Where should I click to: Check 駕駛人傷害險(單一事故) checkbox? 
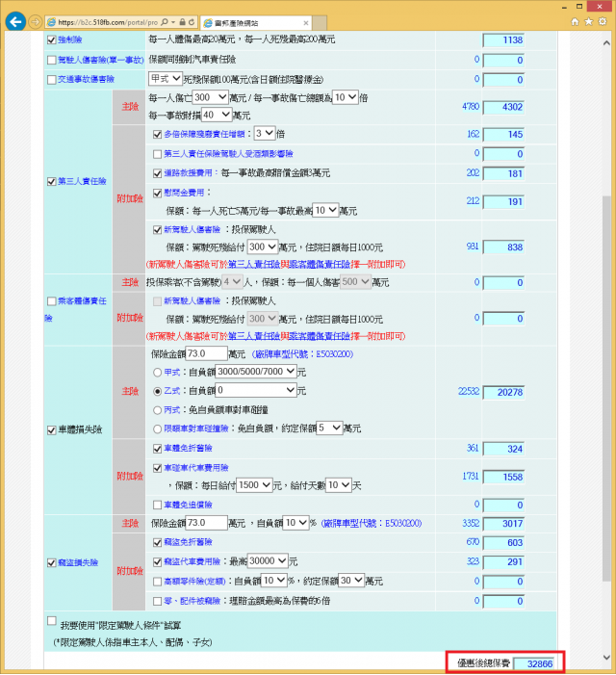point(52,60)
